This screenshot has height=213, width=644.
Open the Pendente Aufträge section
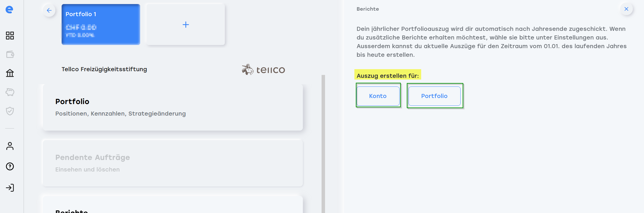(x=173, y=163)
